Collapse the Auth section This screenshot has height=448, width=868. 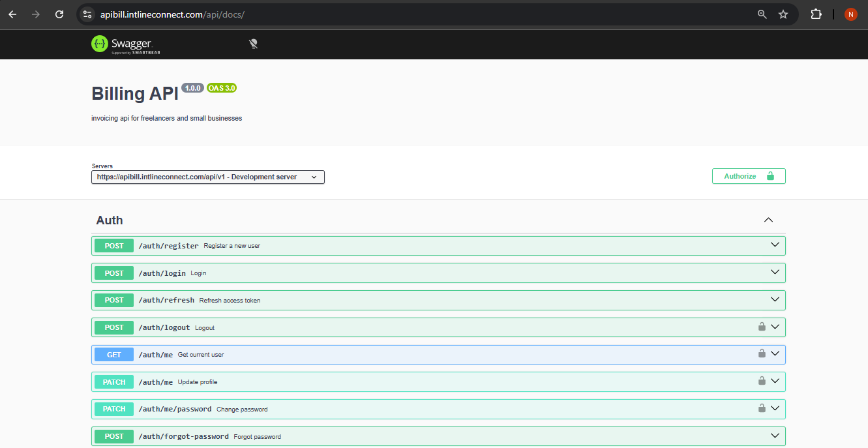pyautogui.click(x=768, y=220)
